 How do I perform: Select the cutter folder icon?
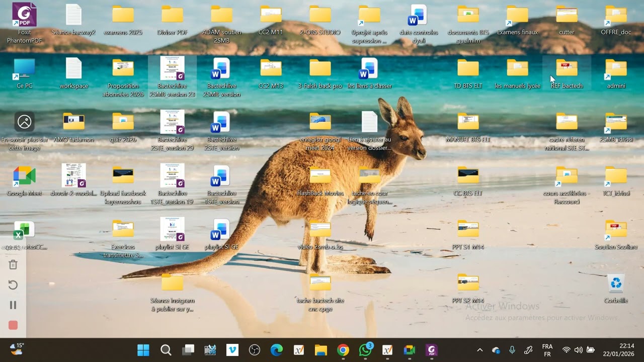tap(567, 20)
